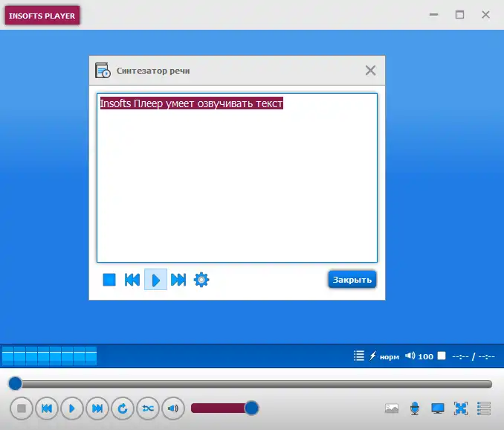Click the playlist icon in status bar
The height and width of the screenshot is (430, 504).
(x=359, y=356)
